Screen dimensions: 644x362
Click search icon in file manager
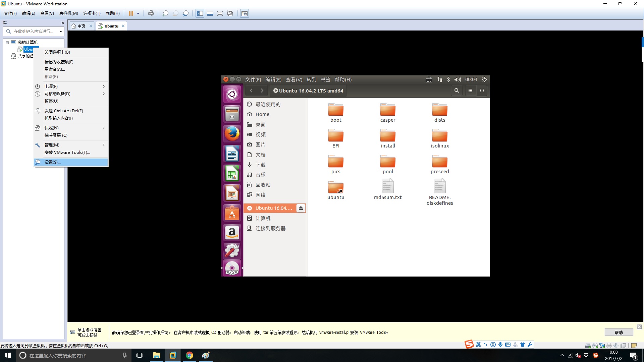tap(457, 90)
